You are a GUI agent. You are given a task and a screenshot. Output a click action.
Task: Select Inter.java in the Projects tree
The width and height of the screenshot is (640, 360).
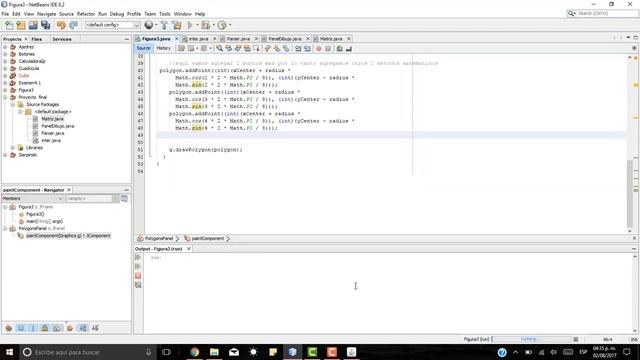[x=51, y=140]
